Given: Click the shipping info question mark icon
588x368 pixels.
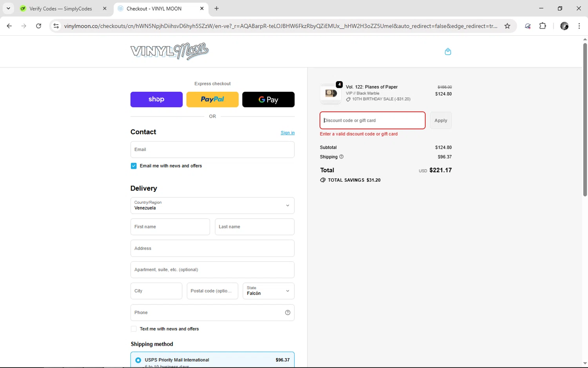Looking at the screenshot, I should click(341, 157).
